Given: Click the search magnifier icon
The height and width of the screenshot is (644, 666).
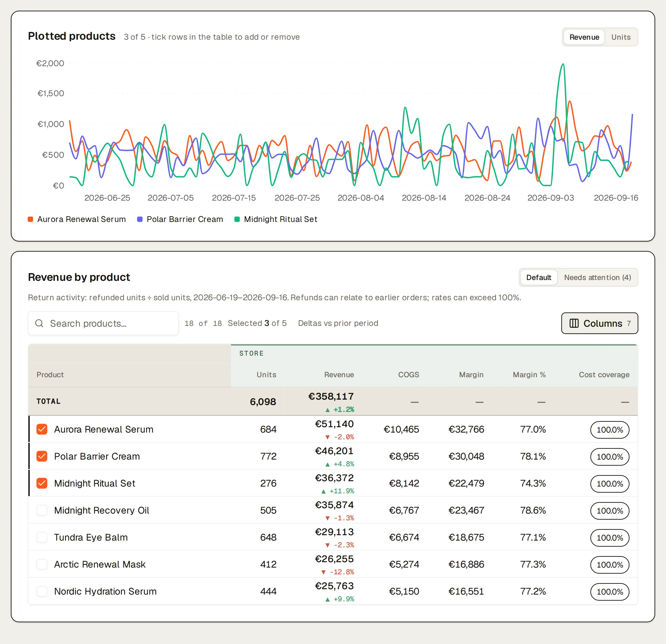Looking at the screenshot, I should coord(39,323).
